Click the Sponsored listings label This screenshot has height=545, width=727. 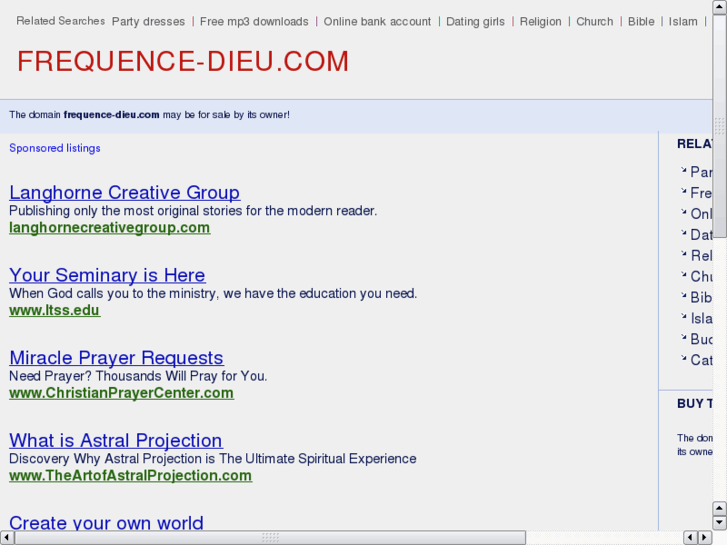click(55, 148)
